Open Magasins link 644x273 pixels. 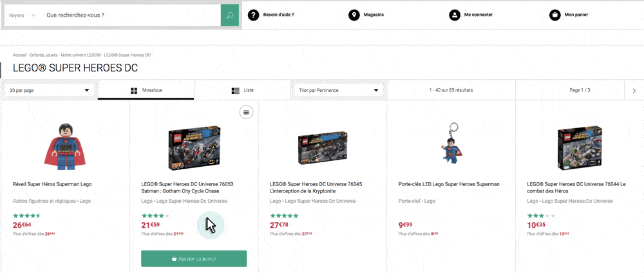point(374,15)
